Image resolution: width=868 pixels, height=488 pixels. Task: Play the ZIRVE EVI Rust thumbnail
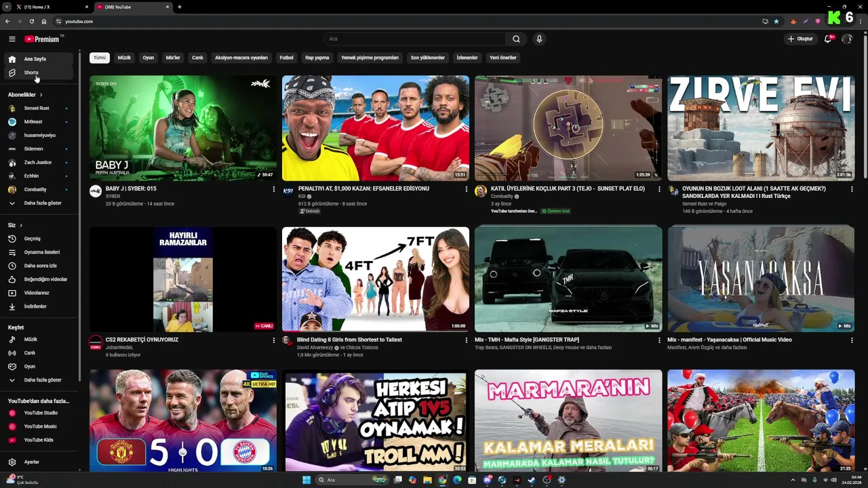click(761, 128)
